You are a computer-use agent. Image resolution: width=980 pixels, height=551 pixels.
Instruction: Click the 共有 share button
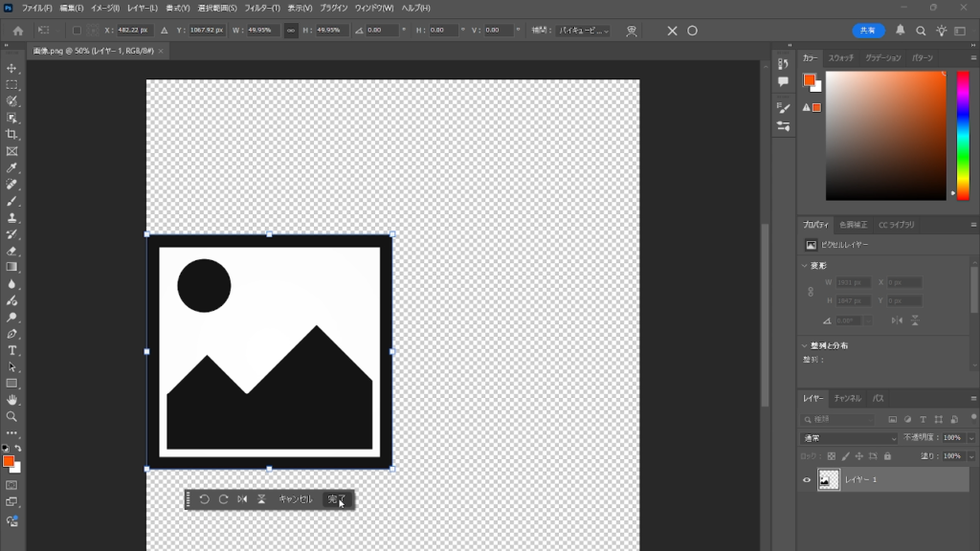click(868, 31)
